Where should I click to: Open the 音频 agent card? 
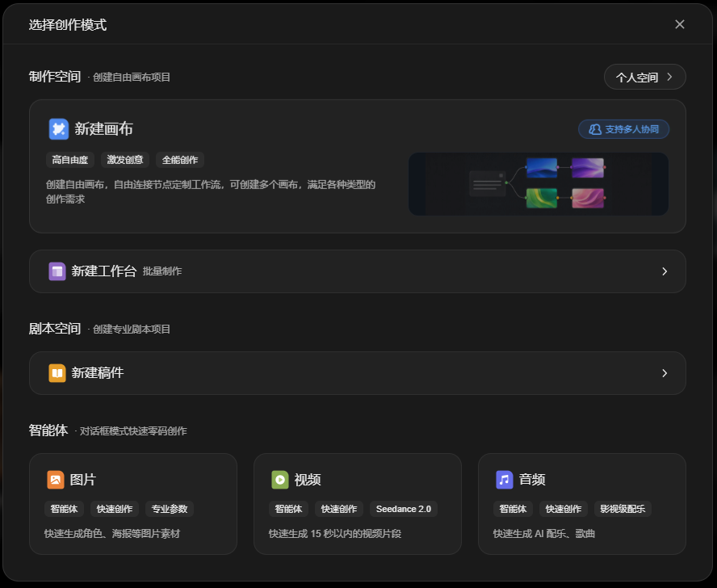pyautogui.click(x=582, y=504)
